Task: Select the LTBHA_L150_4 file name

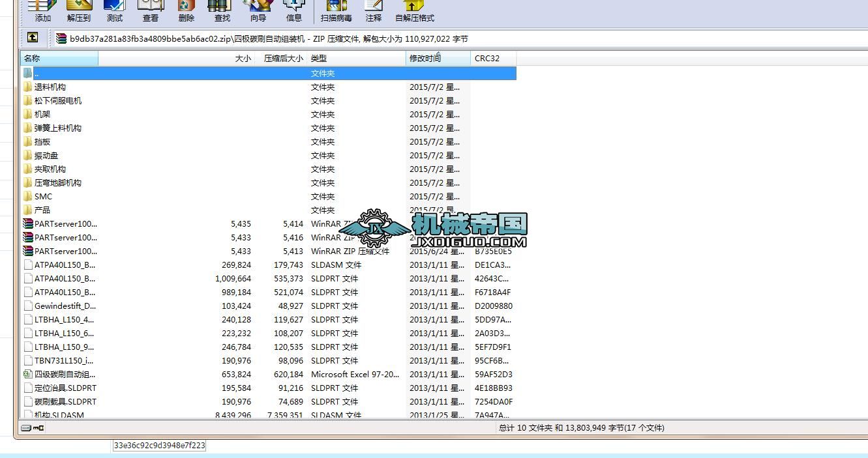Action: (64, 319)
